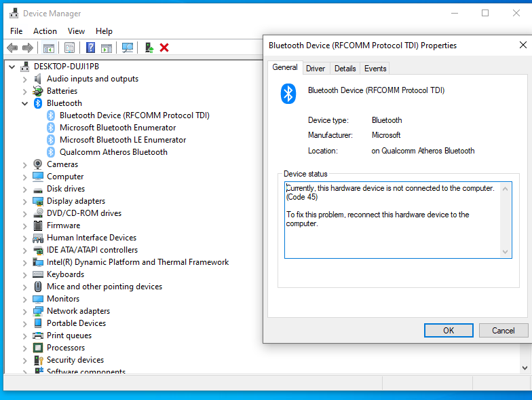This screenshot has width=532, height=400.
Task: Click Scan for hardware changes icon
Action: click(128, 48)
